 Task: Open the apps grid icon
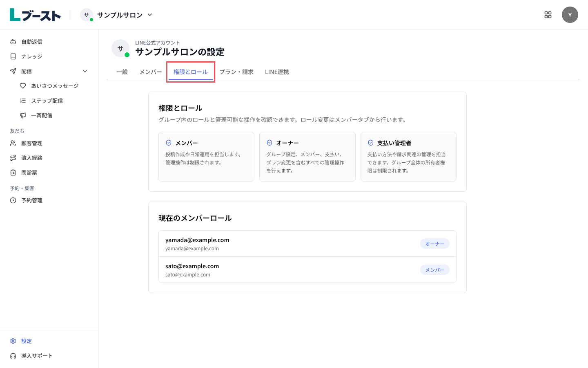pyautogui.click(x=548, y=15)
